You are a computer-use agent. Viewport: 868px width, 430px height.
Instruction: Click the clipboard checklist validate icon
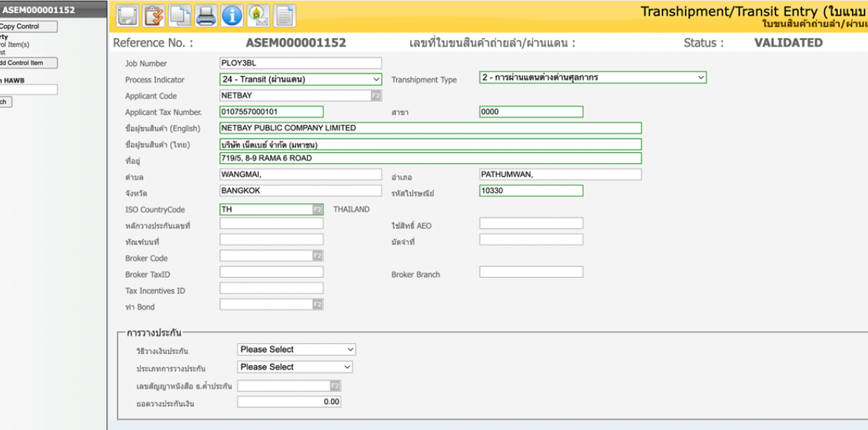coord(154,15)
